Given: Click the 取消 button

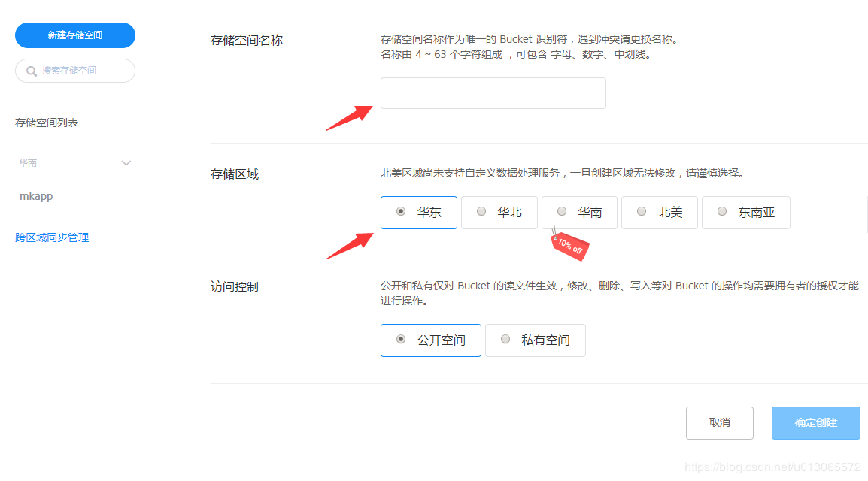Looking at the screenshot, I should (720, 423).
